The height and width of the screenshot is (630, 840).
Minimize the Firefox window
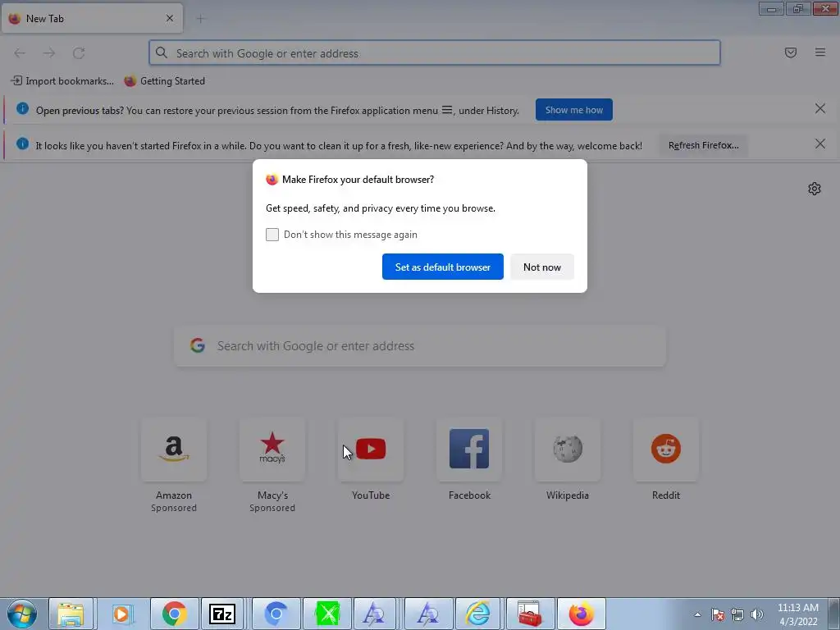[x=771, y=8]
